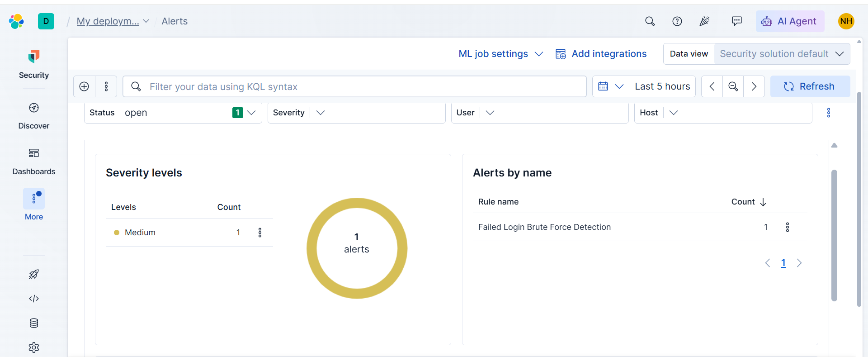Focus the KQL filter input field
The image size is (868, 357).
[355, 86]
